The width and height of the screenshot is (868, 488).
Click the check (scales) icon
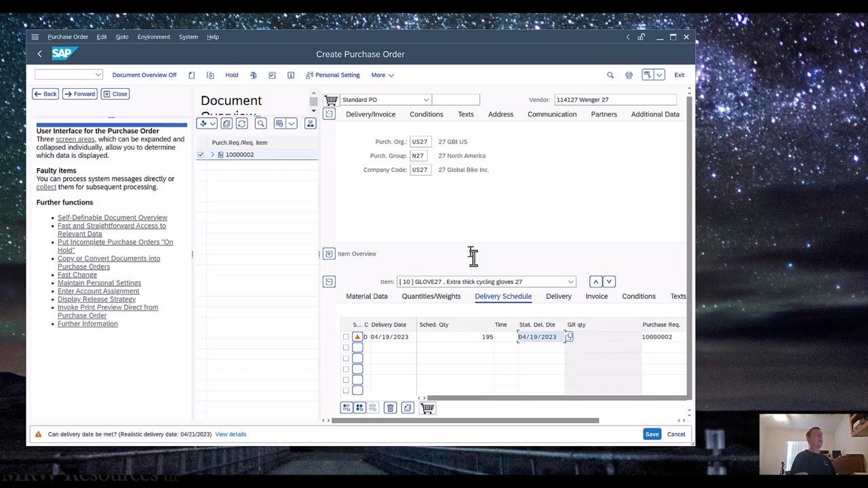[253, 75]
